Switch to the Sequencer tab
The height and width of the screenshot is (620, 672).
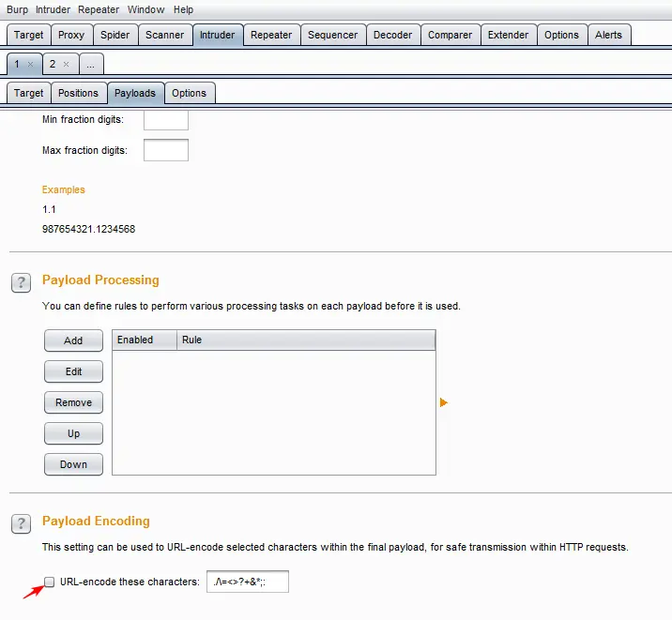332,35
